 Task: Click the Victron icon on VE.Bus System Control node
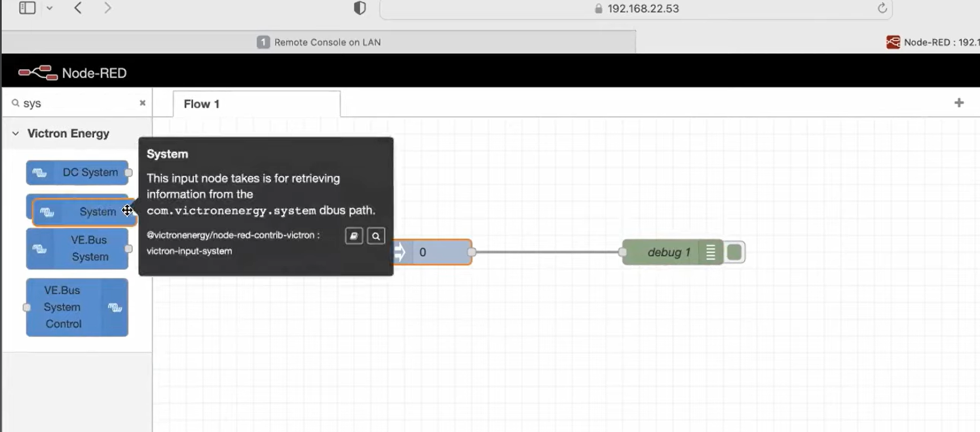click(x=115, y=307)
